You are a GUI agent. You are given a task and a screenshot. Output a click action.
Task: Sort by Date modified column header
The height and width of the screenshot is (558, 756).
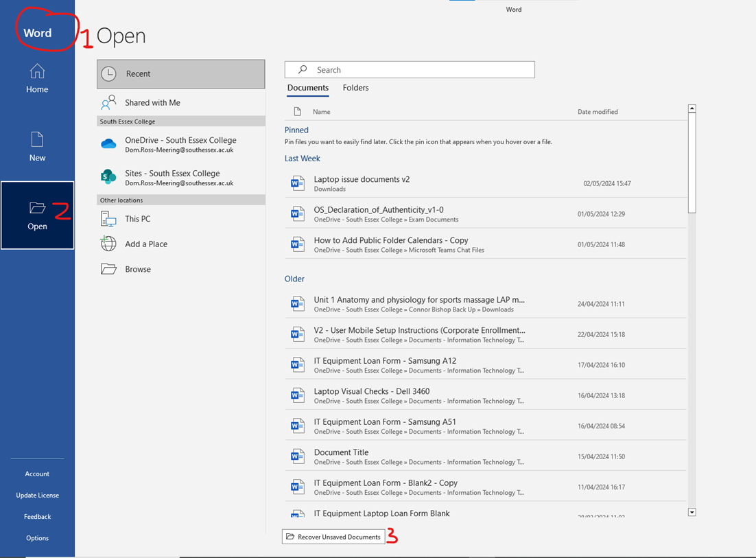(598, 111)
